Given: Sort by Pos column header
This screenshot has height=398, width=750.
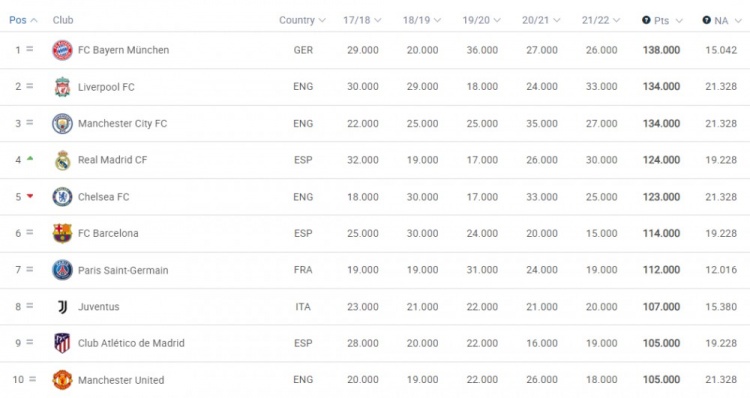Looking at the screenshot, I should click(x=23, y=20).
